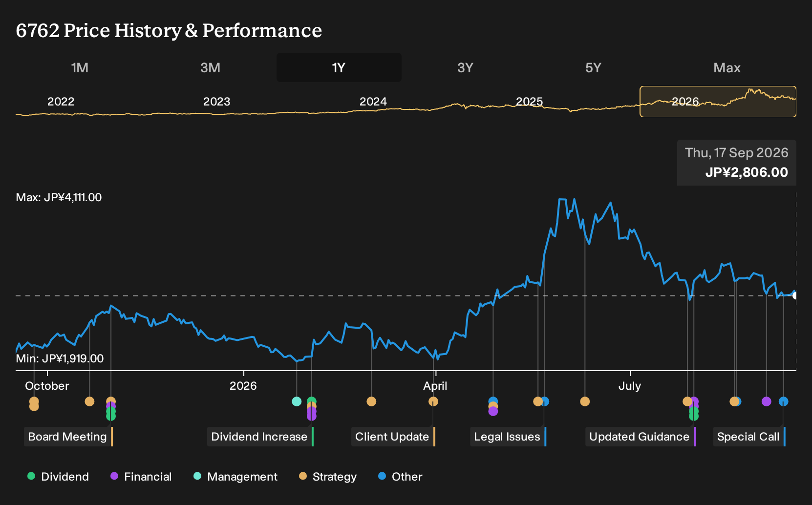Open the Legal Issues event label

[x=508, y=437]
